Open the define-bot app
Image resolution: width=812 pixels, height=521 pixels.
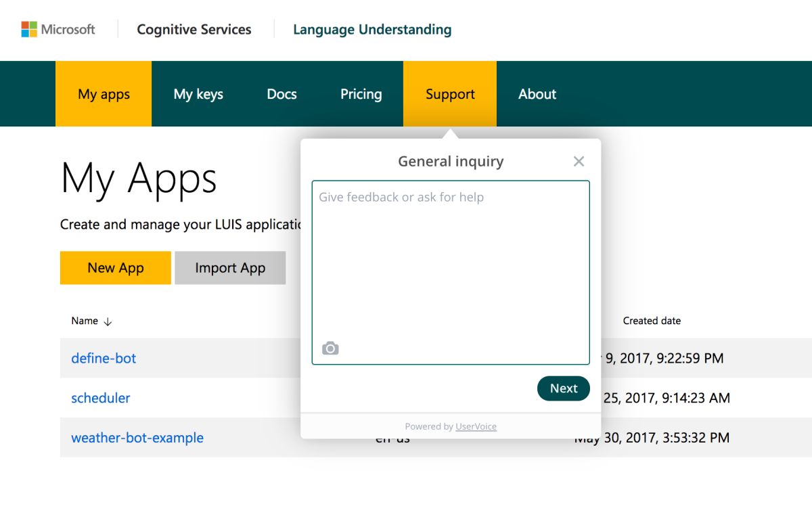click(104, 358)
